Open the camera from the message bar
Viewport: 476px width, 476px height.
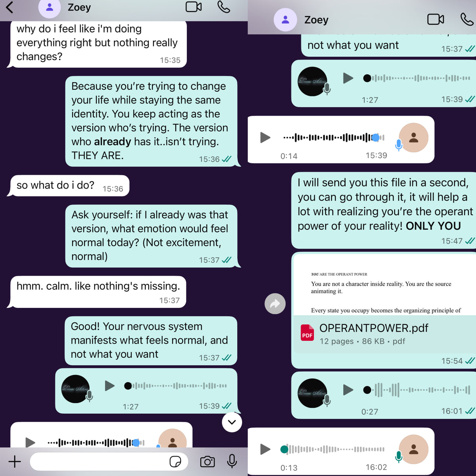(x=207, y=462)
